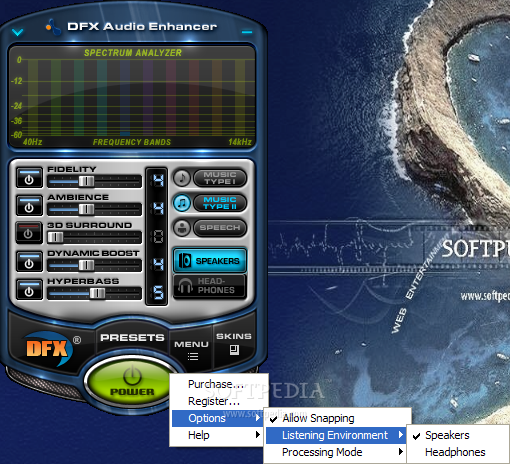Click the Fidelity slider handle
The height and width of the screenshot is (464, 510).
tap(86, 181)
